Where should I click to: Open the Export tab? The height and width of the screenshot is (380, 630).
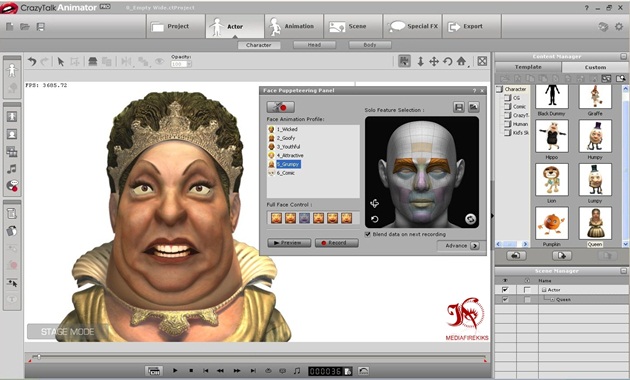tap(472, 27)
